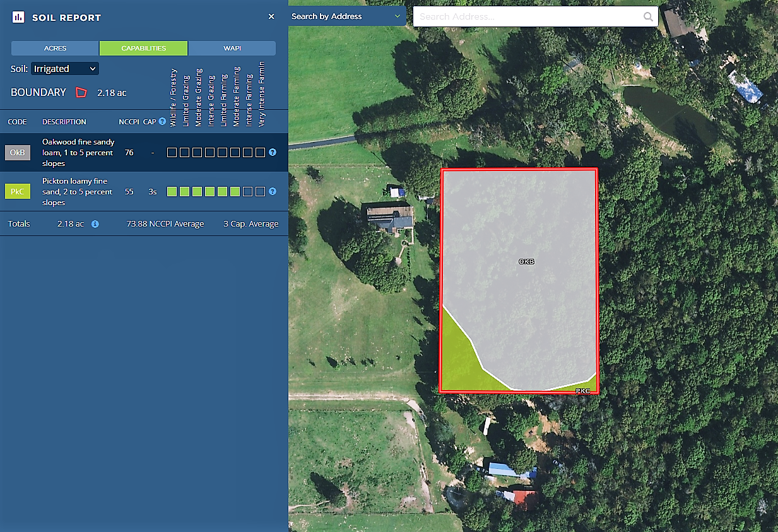
Task: Toggle last capability box in OkB row
Action: pyautogui.click(x=260, y=152)
